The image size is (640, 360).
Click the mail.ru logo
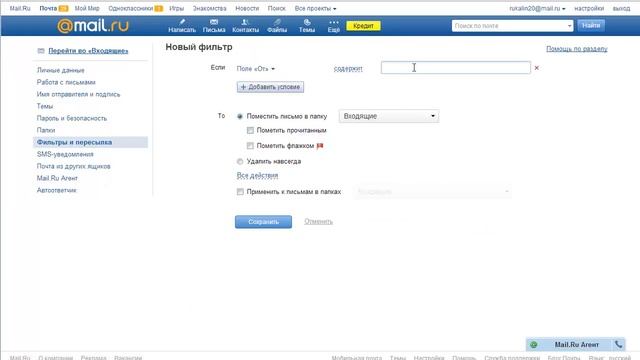(93, 26)
